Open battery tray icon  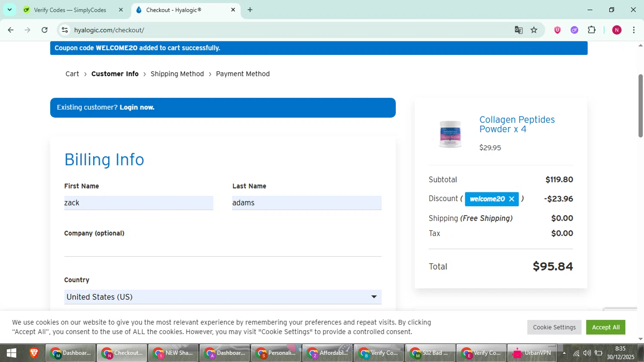598,353
